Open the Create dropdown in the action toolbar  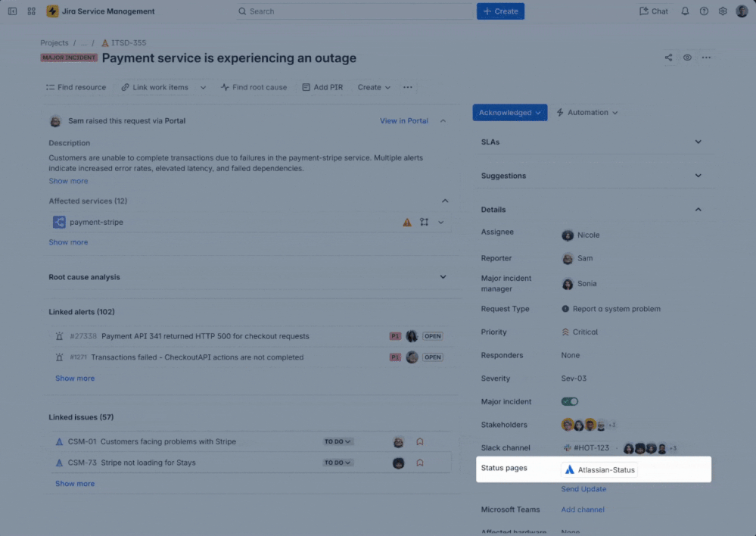[374, 87]
